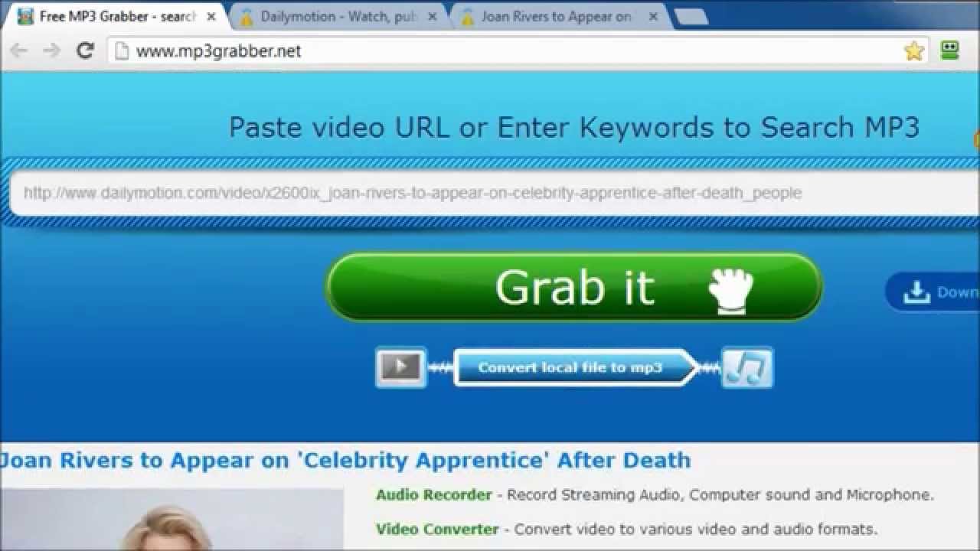The height and width of the screenshot is (551, 980).
Task: Click the Joan Rivers video thumbnail
Action: point(172,520)
